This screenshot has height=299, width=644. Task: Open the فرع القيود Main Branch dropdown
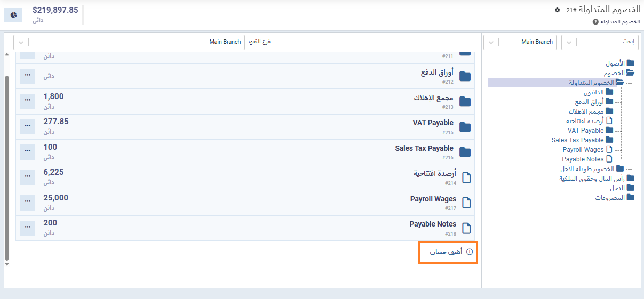coord(129,42)
